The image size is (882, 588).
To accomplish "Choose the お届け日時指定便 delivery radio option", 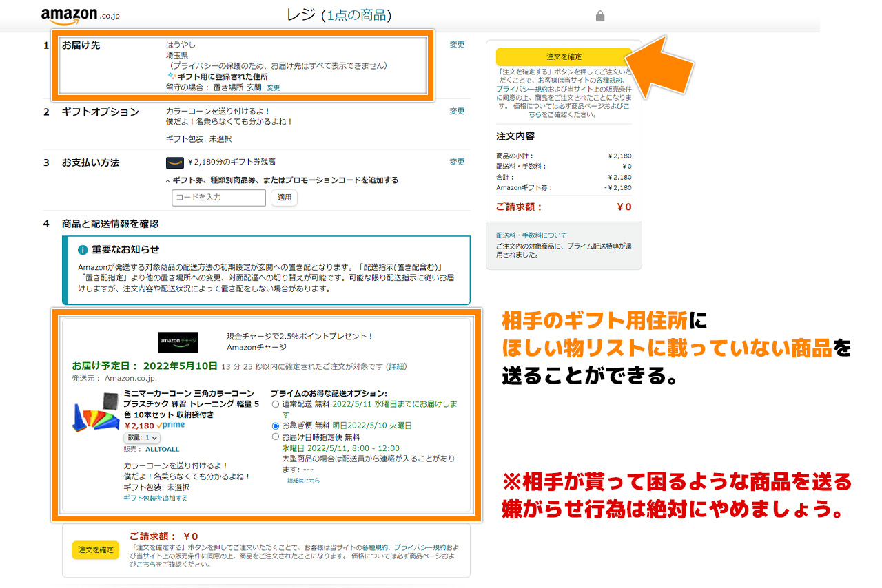I will 276,437.
